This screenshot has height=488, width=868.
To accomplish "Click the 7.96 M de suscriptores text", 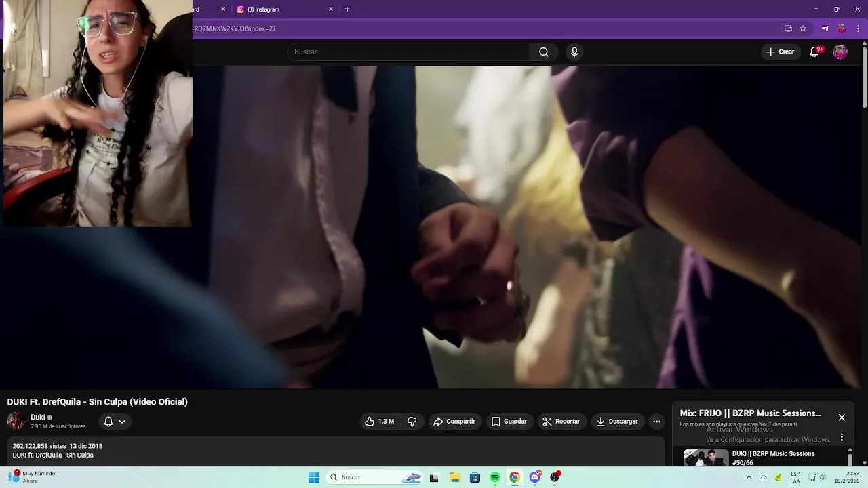I will (x=58, y=426).
